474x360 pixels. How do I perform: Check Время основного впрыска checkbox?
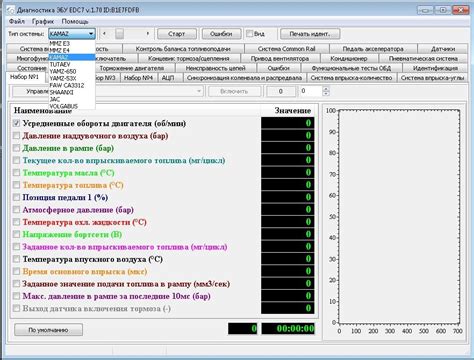point(16,271)
